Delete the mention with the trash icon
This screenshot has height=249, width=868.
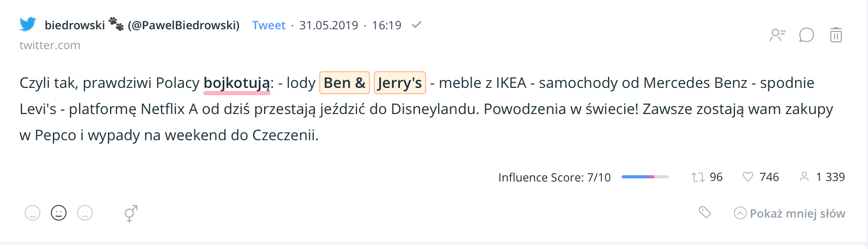[836, 35]
